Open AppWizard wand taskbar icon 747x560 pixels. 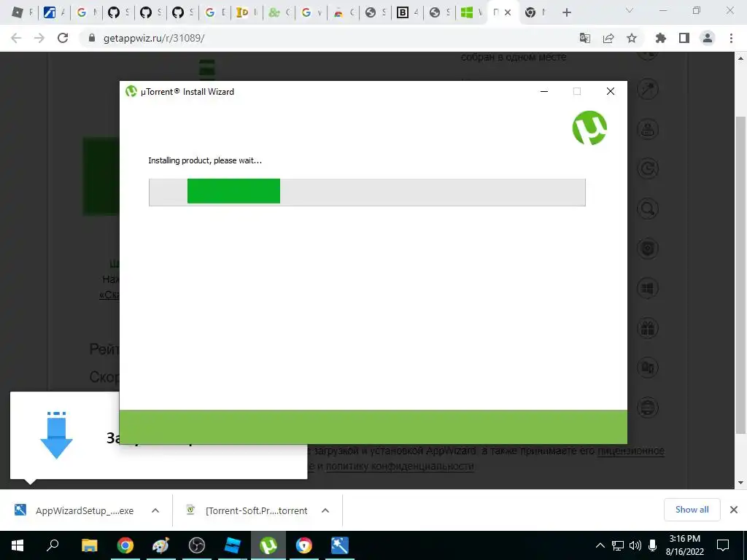tap(340, 545)
